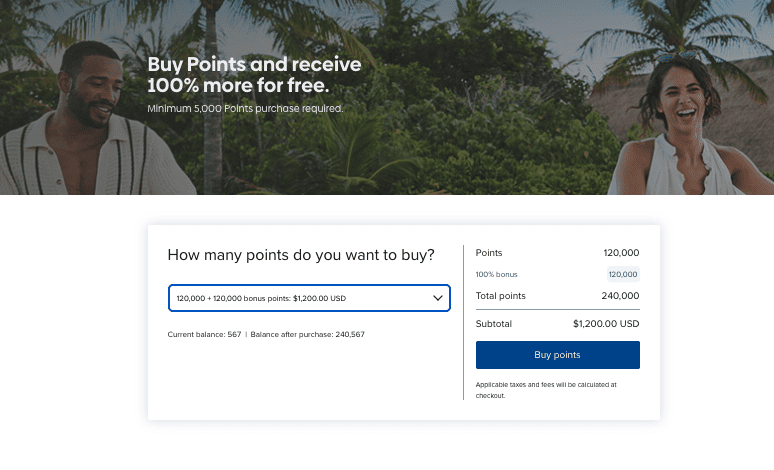Image resolution: width=774 pixels, height=470 pixels.
Task: Click the 100% bonus label
Action: pos(497,274)
